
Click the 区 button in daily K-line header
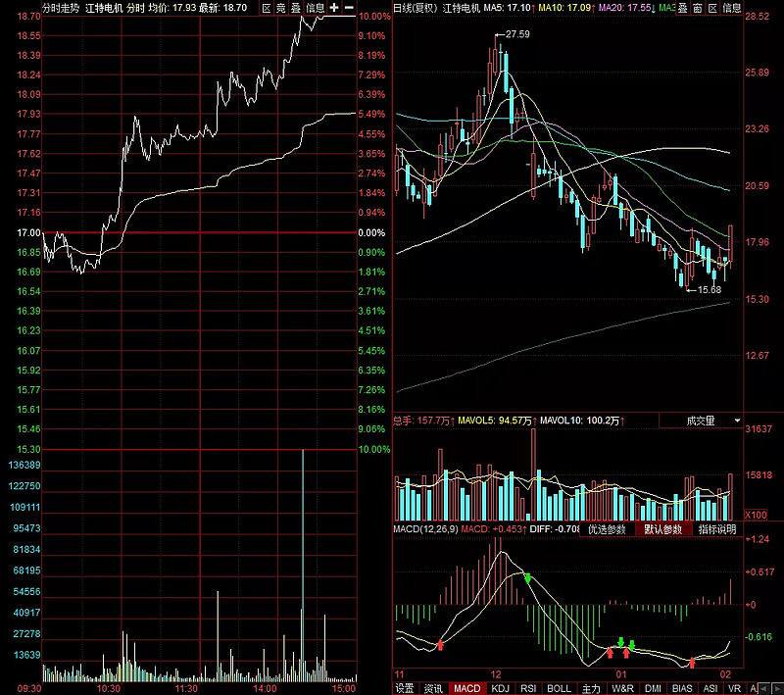(712, 8)
